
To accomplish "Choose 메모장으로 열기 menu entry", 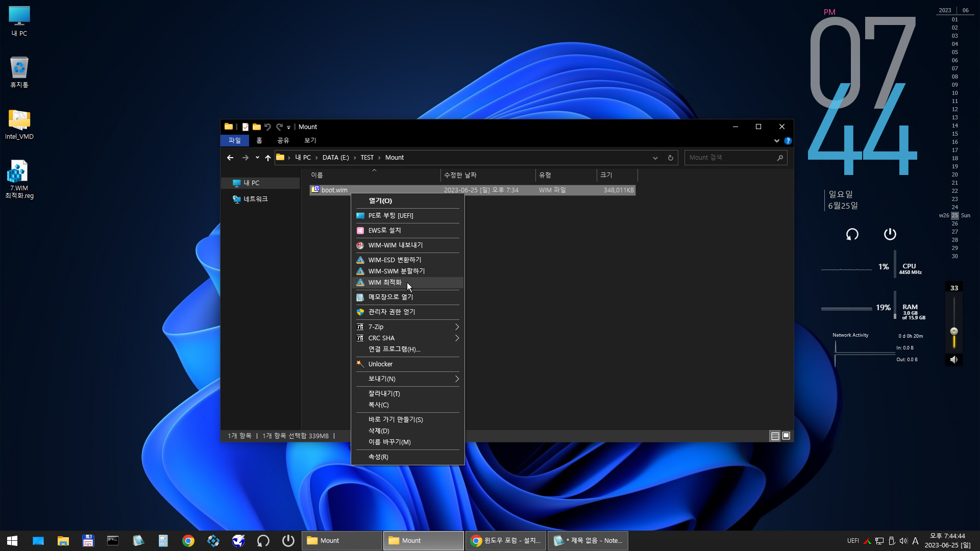I will [x=408, y=297].
